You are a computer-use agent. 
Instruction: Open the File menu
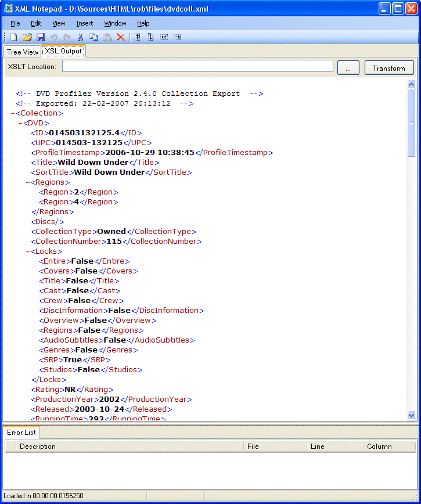15,23
